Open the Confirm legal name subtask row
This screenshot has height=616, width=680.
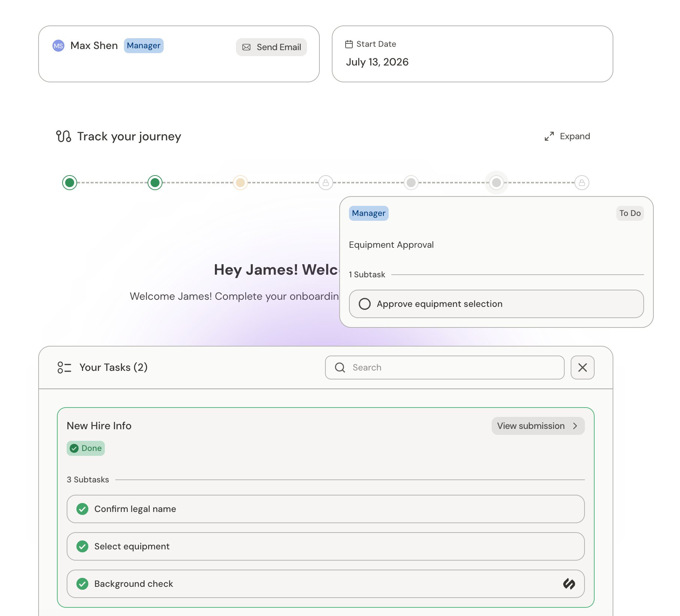tap(326, 509)
